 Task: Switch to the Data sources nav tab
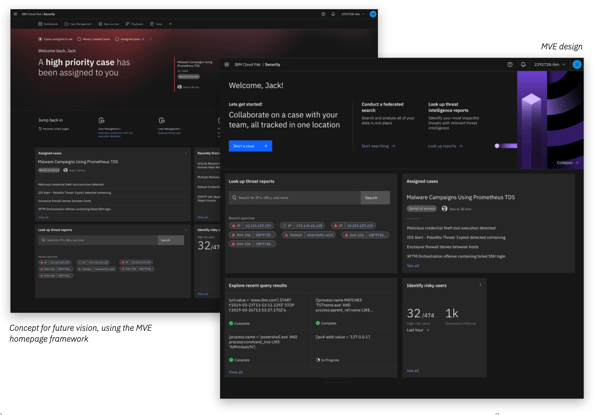pos(109,24)
